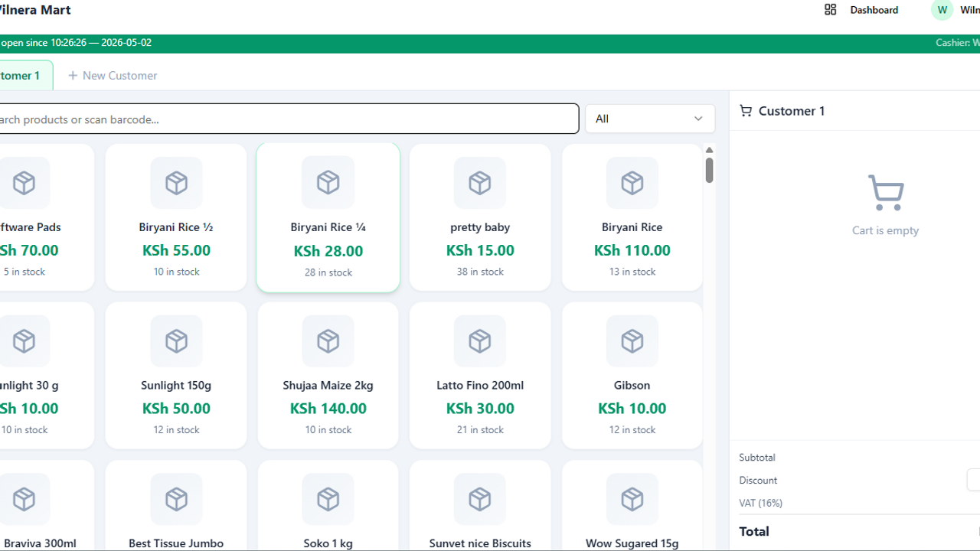This screenshot has height=551, width=980.
Task: Click the pretty baby product box icon
Action: 480,183
